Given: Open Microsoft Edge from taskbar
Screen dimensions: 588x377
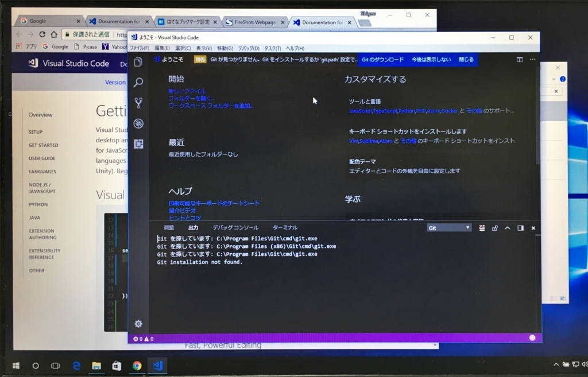Looking at the screenshot, I should (x=76, y=366).
